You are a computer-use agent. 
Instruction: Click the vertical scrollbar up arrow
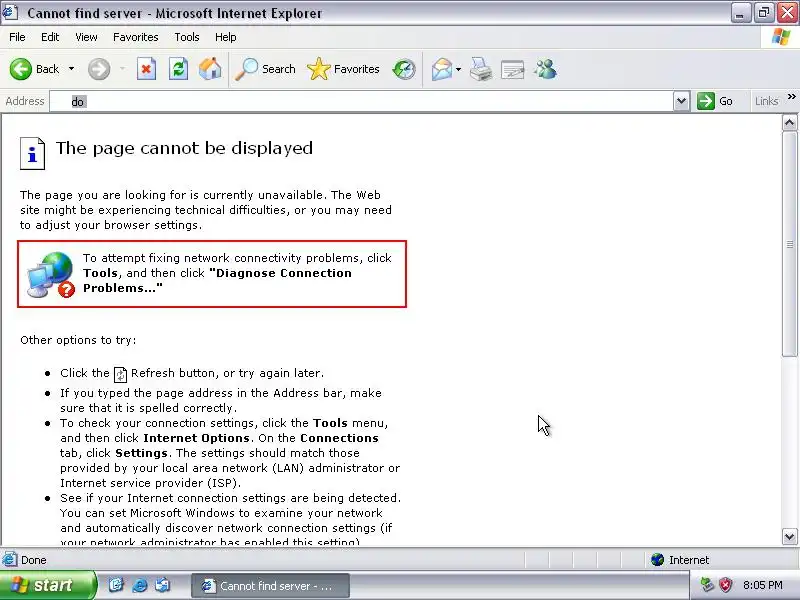[789, 122]
